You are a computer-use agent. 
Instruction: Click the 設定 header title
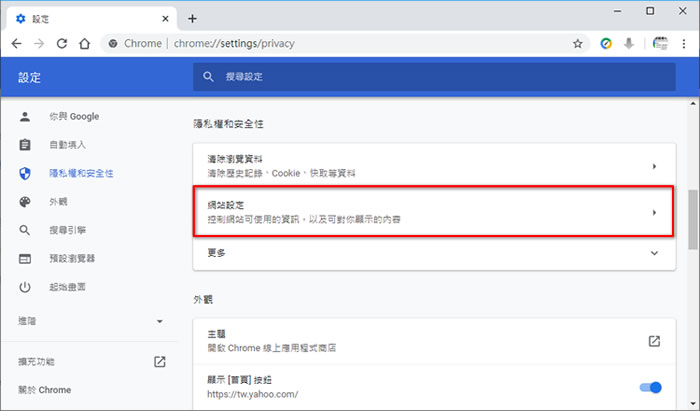(x=29, y=78)
